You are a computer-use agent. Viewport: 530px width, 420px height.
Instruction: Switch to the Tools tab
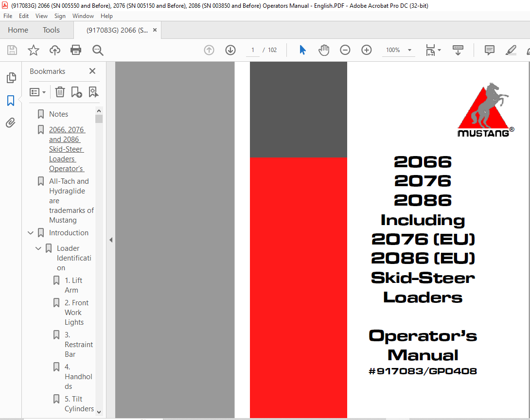(x=51, y=30)
